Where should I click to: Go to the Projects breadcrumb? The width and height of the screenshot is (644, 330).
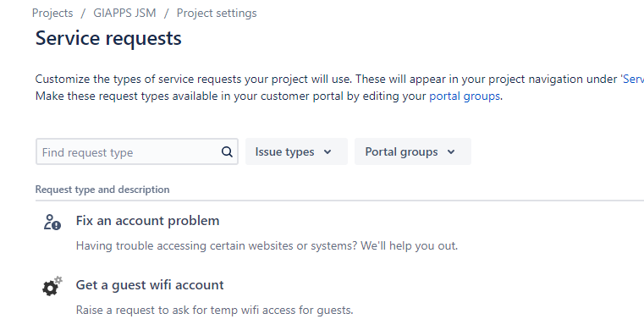point(52,14)
